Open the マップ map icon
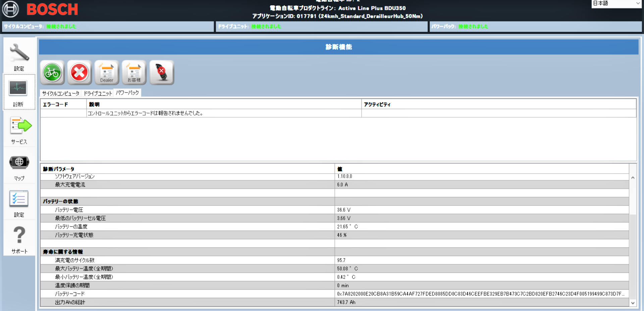The width and height of the screenshot is (644, 311). tap(19, 166)
